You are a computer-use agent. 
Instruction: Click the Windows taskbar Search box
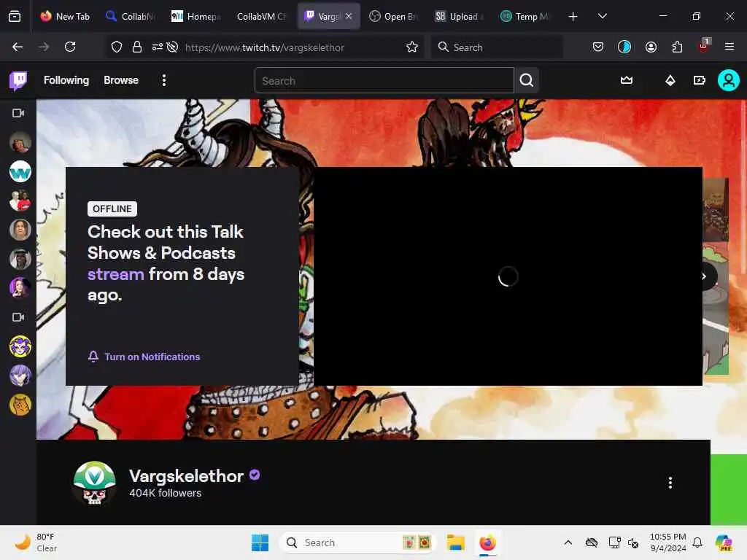(x=357, y=542)
